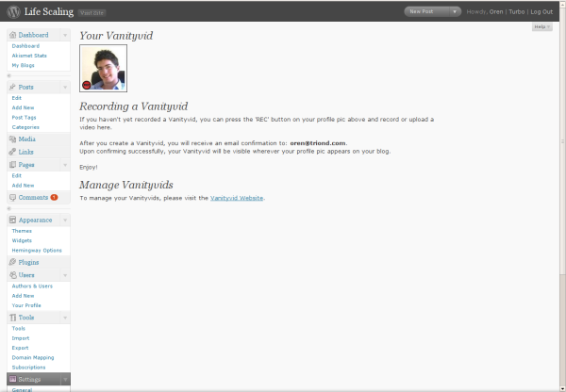Image resolution: width=566 pixels, height=392 pixels.
Task: Open Subscriptions submenu item
Action: (x=28, y=367)
